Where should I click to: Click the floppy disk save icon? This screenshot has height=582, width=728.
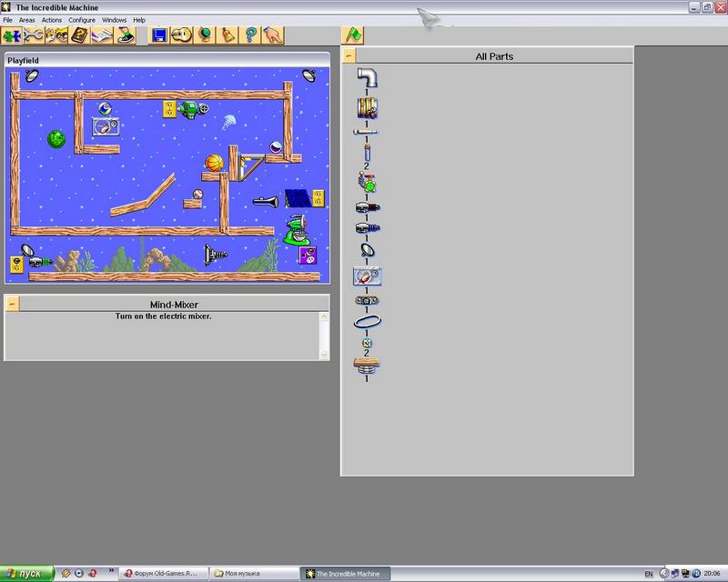[x=160, y=35]
